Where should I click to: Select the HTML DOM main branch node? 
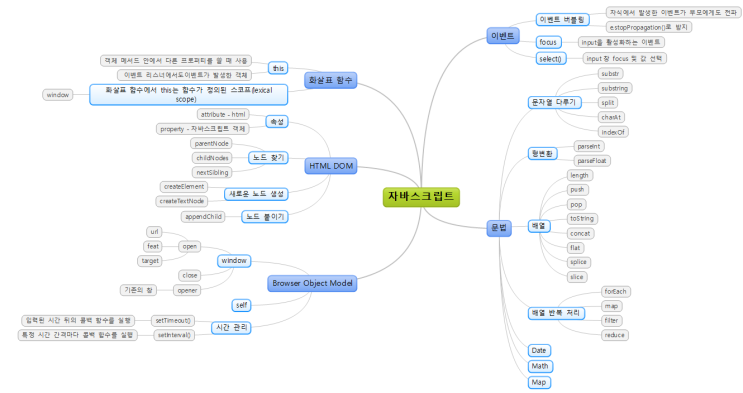tap(331, 166)
